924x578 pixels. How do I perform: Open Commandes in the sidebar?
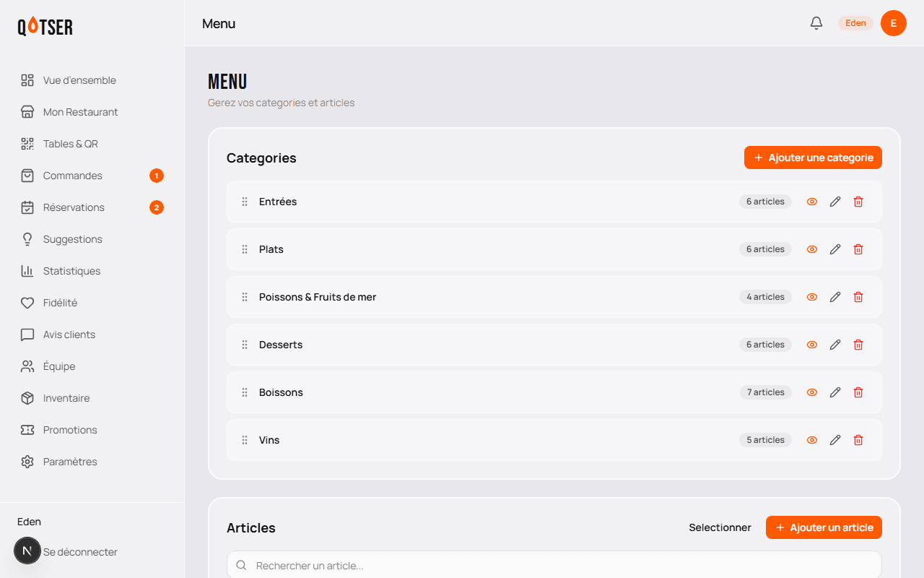click(x=73, y=176)
